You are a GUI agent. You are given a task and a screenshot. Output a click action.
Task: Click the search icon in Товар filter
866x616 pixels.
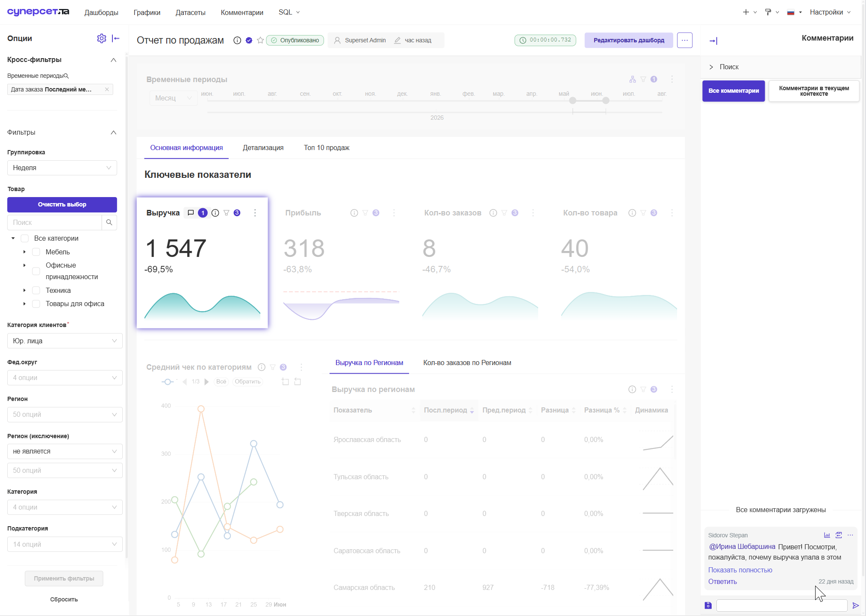click(x=109, y=222)
